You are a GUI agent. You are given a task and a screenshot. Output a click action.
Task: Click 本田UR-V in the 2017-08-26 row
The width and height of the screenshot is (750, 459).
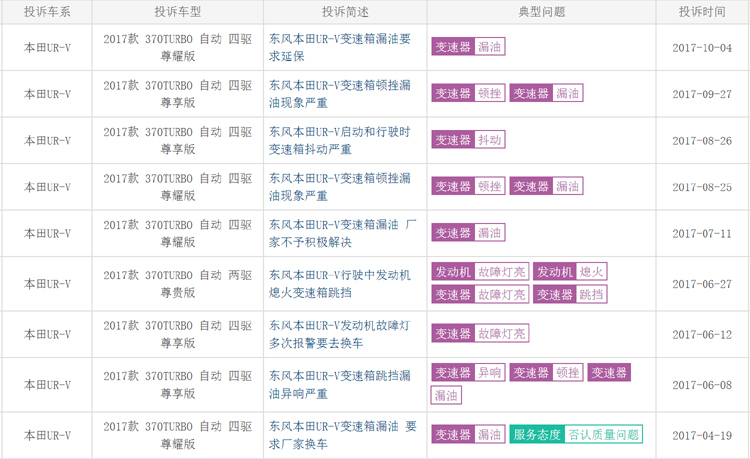(x=47, y=141)
